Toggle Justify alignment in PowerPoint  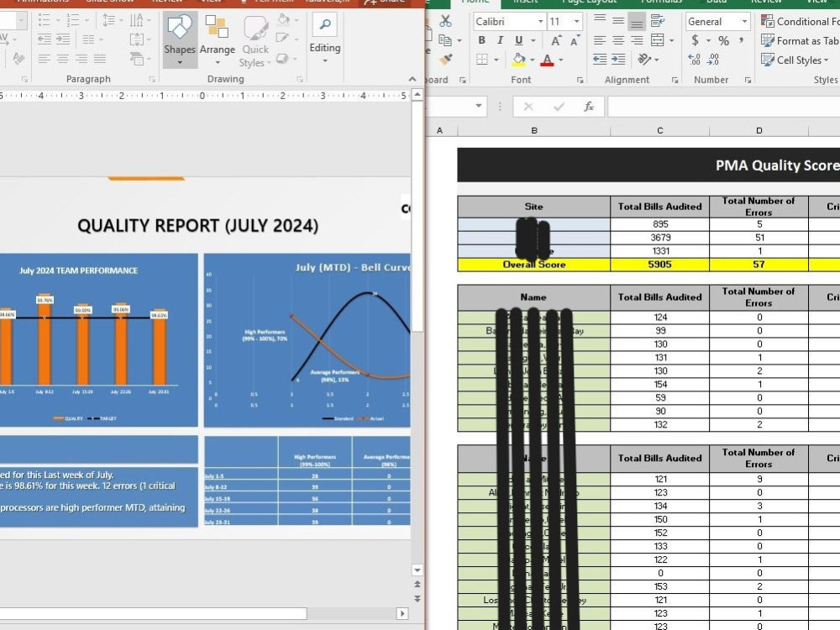tap(100, 59)
